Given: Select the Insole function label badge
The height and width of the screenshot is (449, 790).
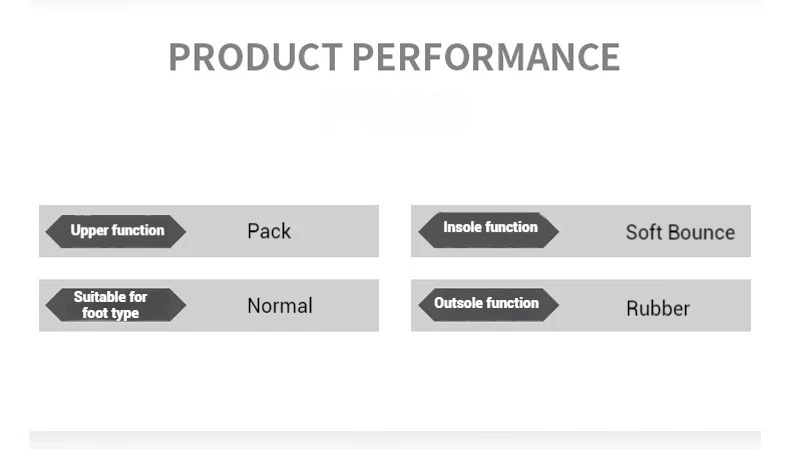Looking at the screenshot, I should 489,228.
